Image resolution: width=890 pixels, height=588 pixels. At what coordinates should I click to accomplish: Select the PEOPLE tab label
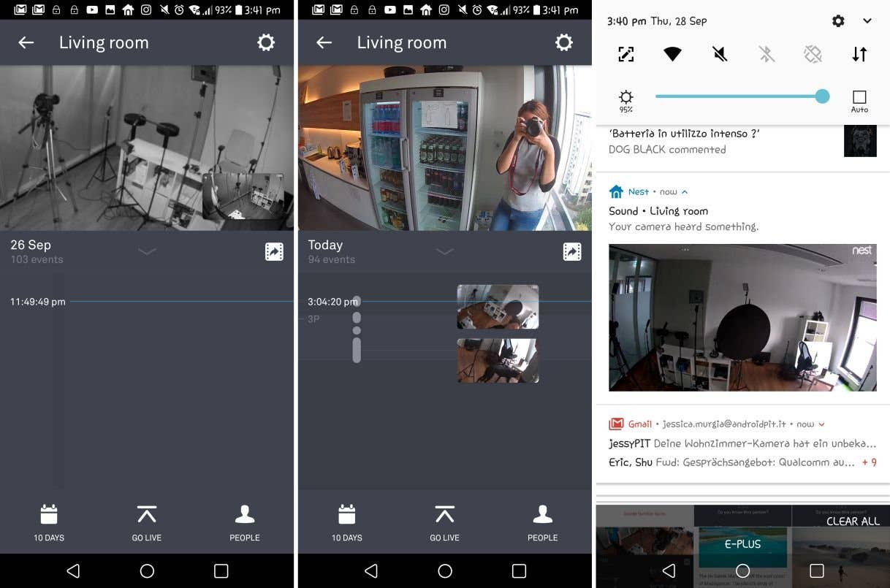[x=543, y=538]
